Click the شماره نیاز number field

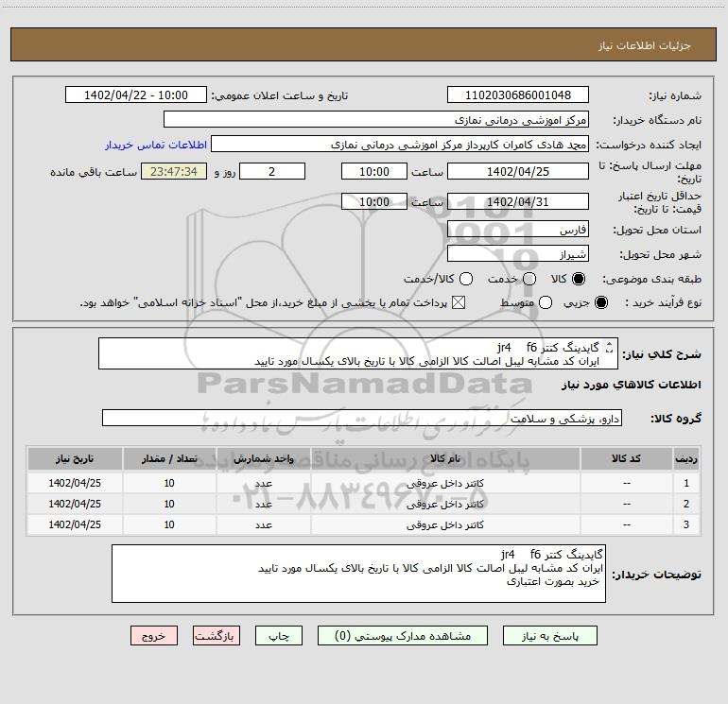coord(517,95)
